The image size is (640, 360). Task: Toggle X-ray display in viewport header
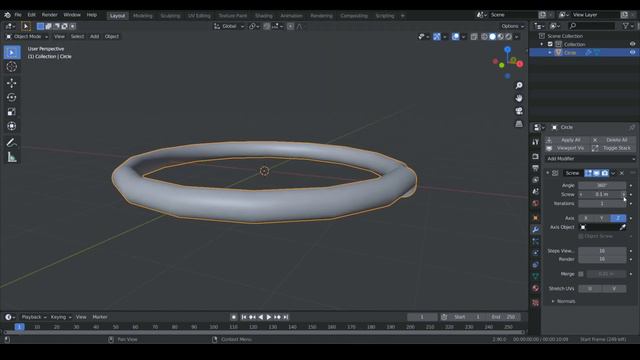pos(474,37)
